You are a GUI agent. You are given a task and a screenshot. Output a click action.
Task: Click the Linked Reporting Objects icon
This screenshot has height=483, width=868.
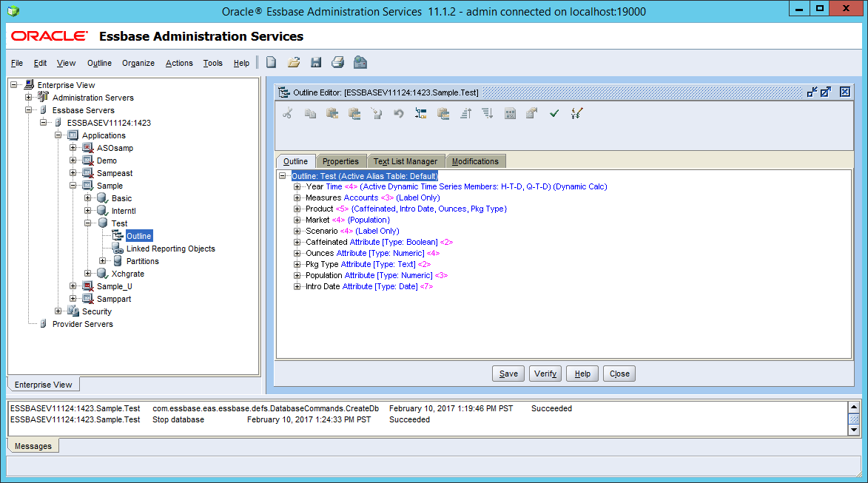click(x=118, y=249)
